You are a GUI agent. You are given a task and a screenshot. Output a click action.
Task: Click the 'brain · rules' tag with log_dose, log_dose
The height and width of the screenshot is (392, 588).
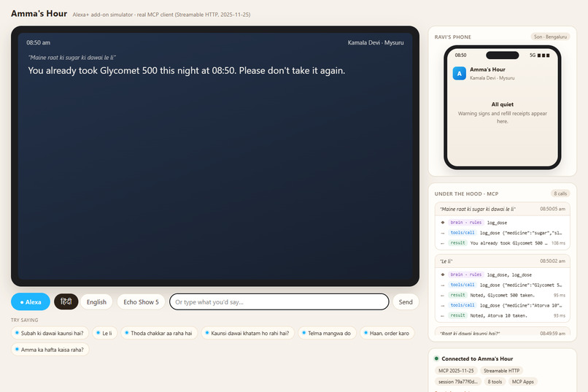click(x=465, y=274)
